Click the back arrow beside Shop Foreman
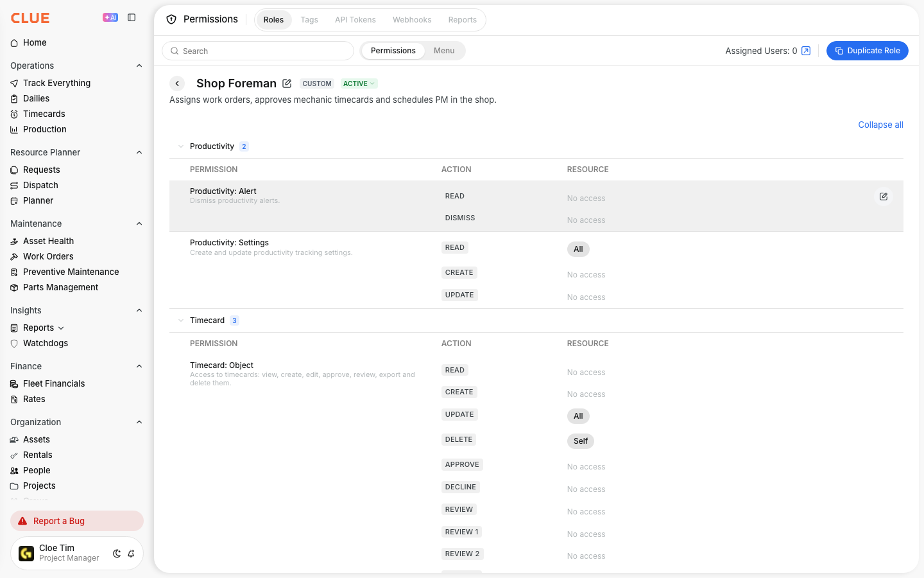 [177, 83]
